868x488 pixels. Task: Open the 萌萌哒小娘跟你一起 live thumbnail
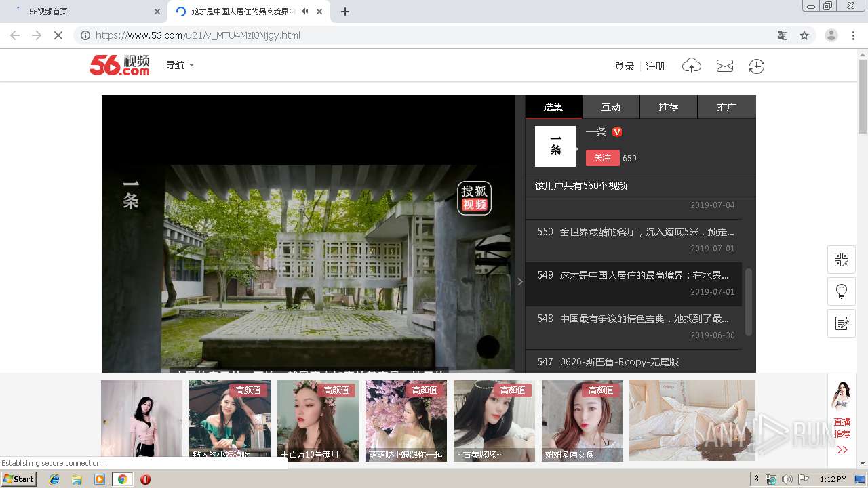(x=406, y=420)
